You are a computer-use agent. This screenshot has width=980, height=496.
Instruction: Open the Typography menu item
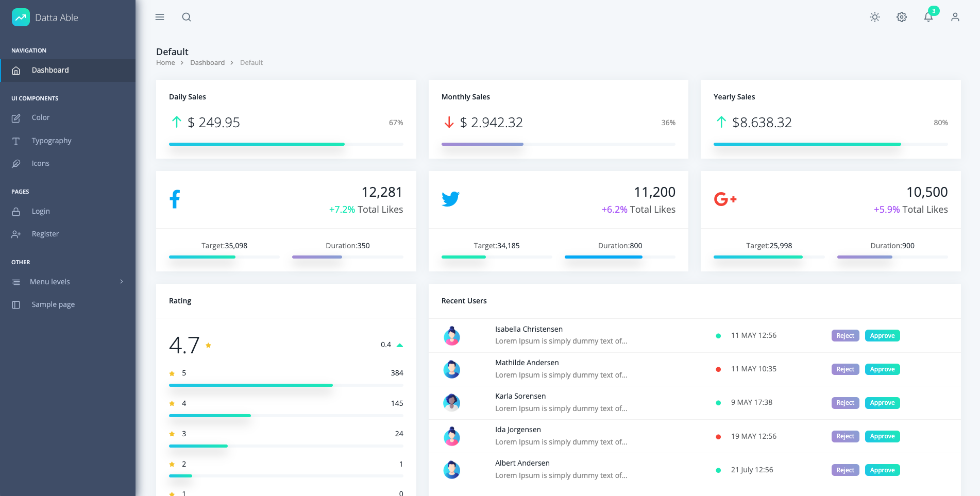click(x=52, y=141)
